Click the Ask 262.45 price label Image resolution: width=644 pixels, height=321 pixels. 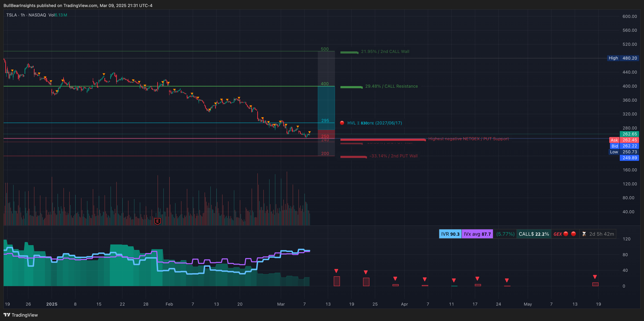pyautogui.click(x=624, y=140)
